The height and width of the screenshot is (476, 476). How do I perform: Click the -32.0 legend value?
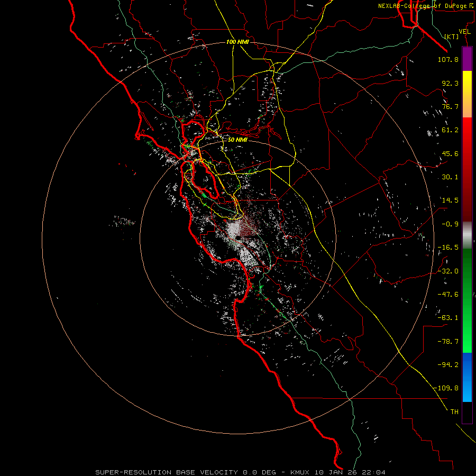(448, 271)
